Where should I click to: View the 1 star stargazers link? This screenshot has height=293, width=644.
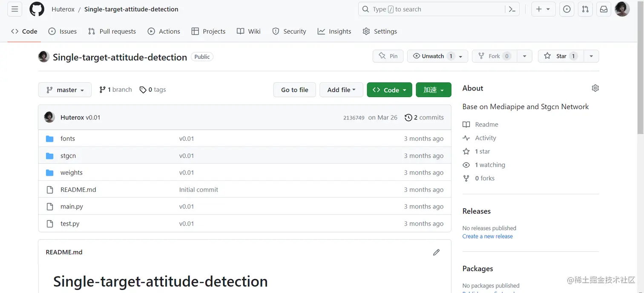477,151
